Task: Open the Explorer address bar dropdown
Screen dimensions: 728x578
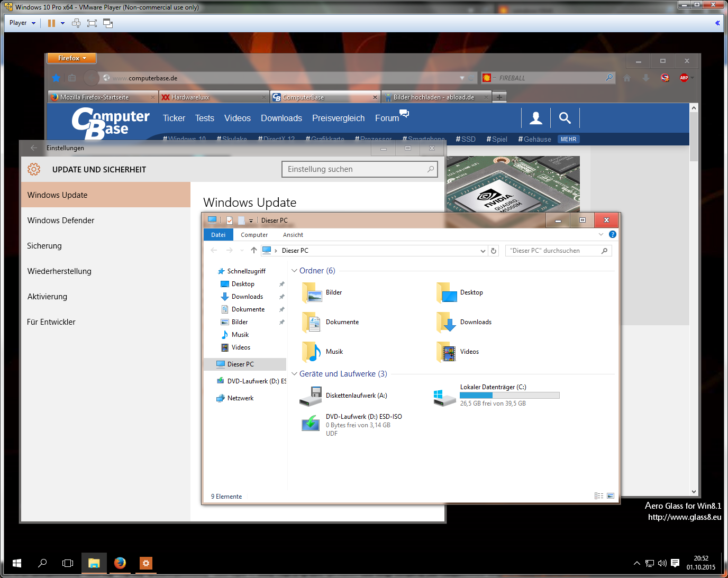Action: pyautogui.click(x=483, y=251)
